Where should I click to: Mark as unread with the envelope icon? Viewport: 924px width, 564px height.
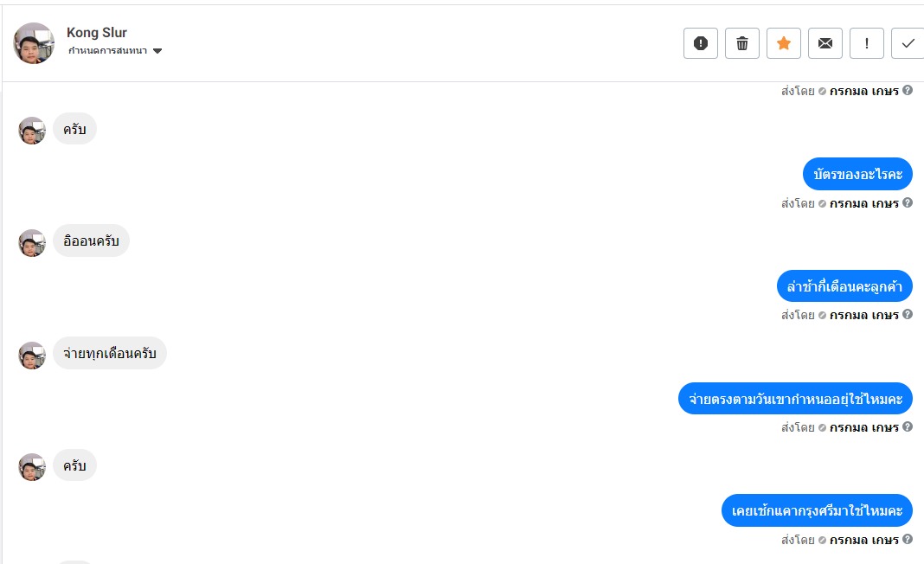(x=825, y=43)
